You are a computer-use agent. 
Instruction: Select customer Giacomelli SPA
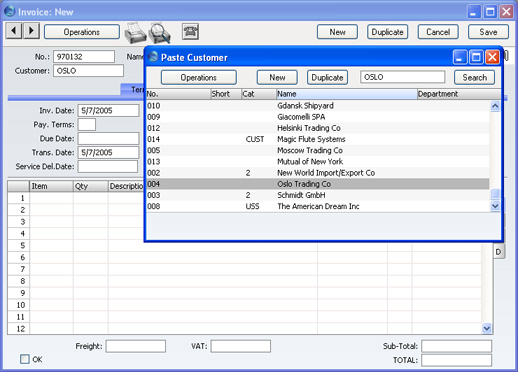318,117
